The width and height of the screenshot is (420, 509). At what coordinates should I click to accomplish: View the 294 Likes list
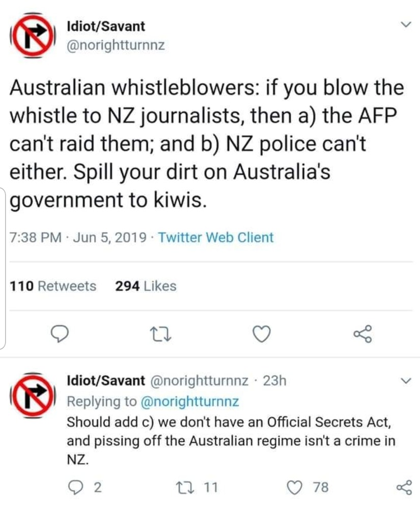(x=146, y=286)
